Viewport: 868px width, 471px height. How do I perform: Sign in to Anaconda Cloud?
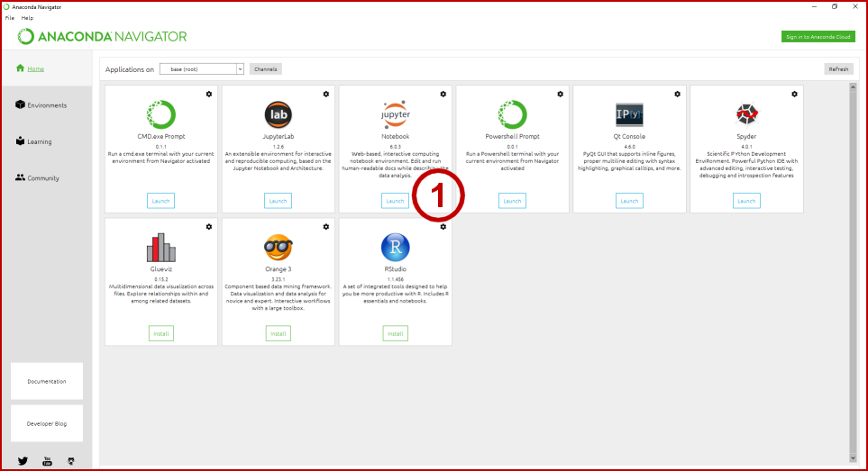[818, 37]
